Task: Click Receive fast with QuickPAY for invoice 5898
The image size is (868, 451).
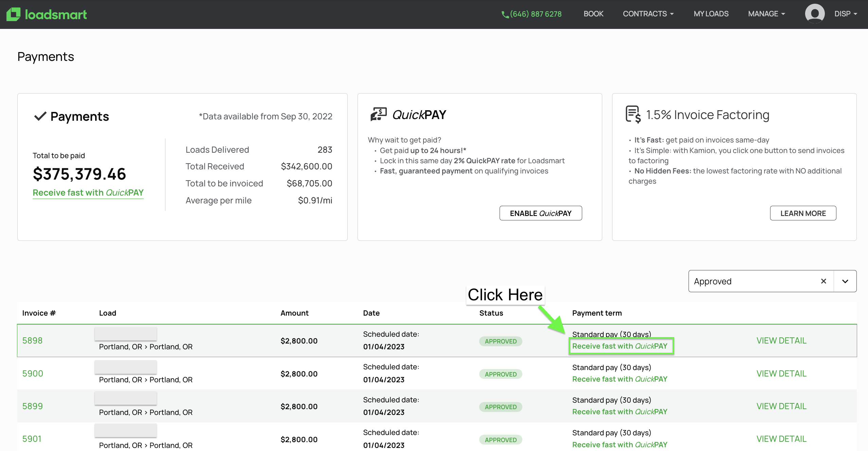Action: tap(620, 346)
